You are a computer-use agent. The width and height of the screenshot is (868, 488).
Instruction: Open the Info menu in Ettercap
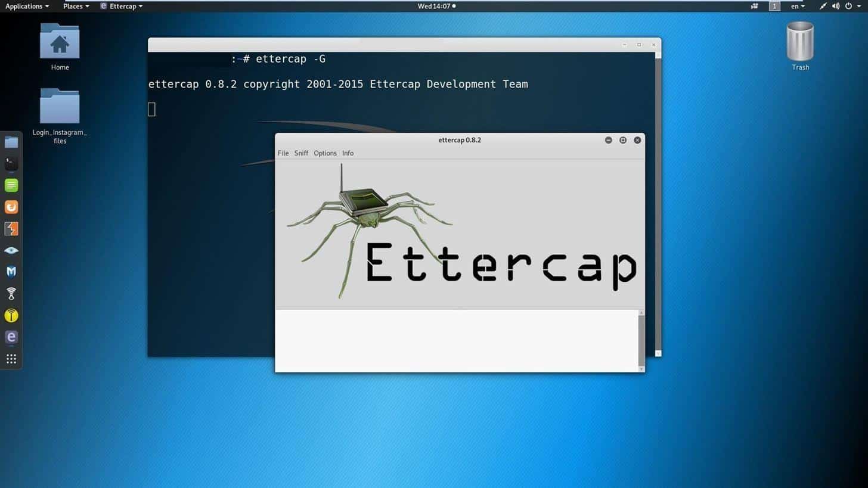coord(348,153)
